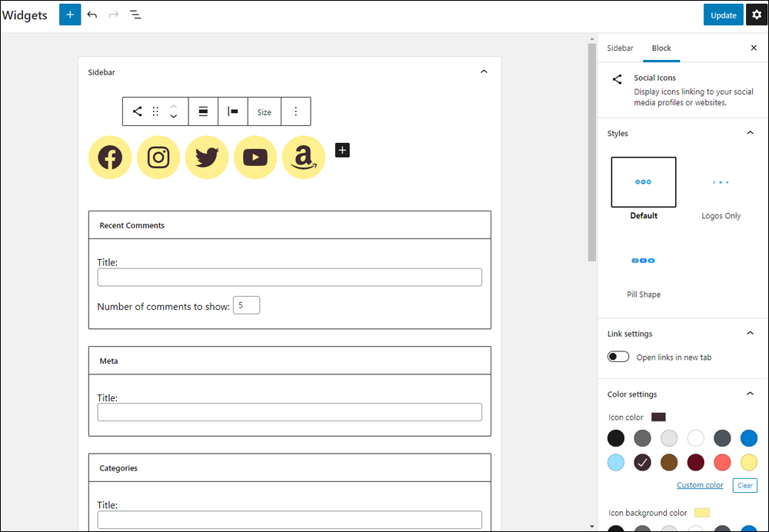Click the change alignment toolbar icon
The width and height of the screenshot is (769, 532).
pos(203,111)
